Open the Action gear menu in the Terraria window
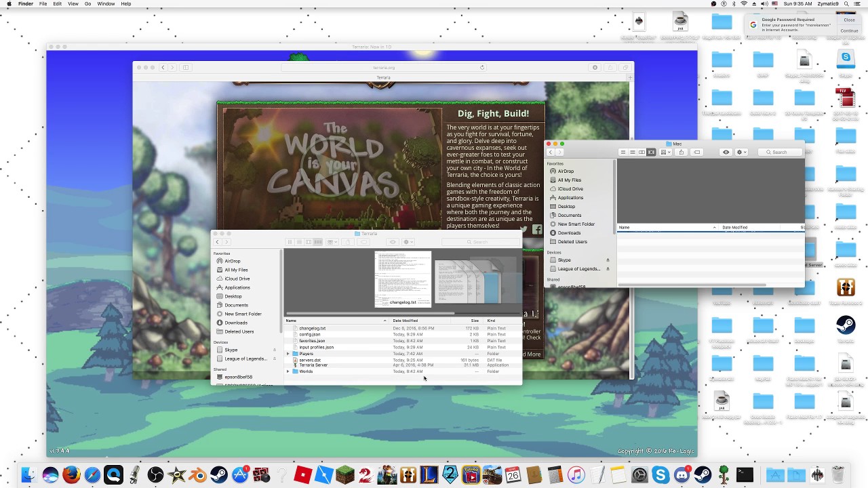 coord(407,242)
